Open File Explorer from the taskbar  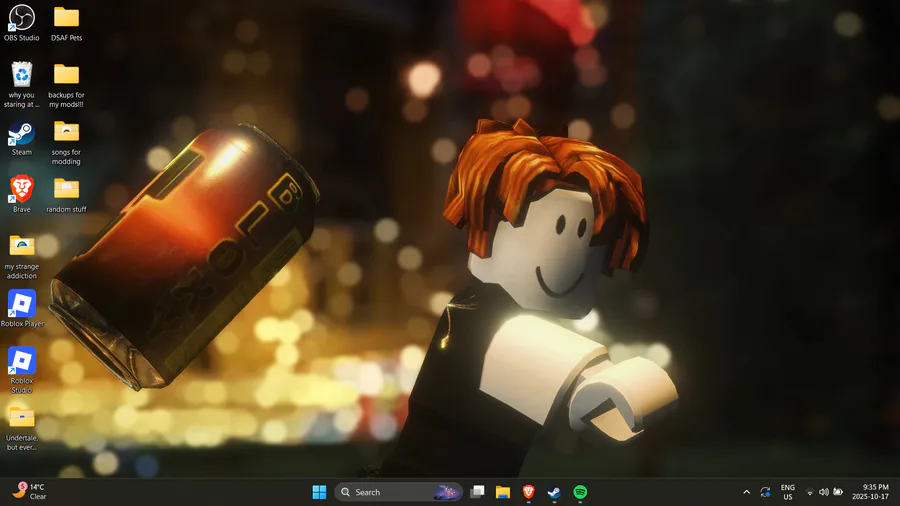[503, 492]
